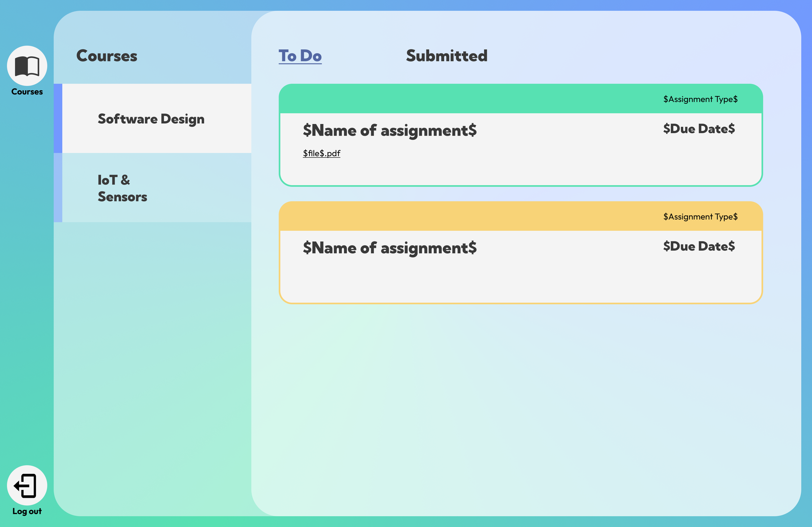The width and height of the screenshot is (812, 527).
Task: Click the Courses panel heading
Action: point(107,56)
